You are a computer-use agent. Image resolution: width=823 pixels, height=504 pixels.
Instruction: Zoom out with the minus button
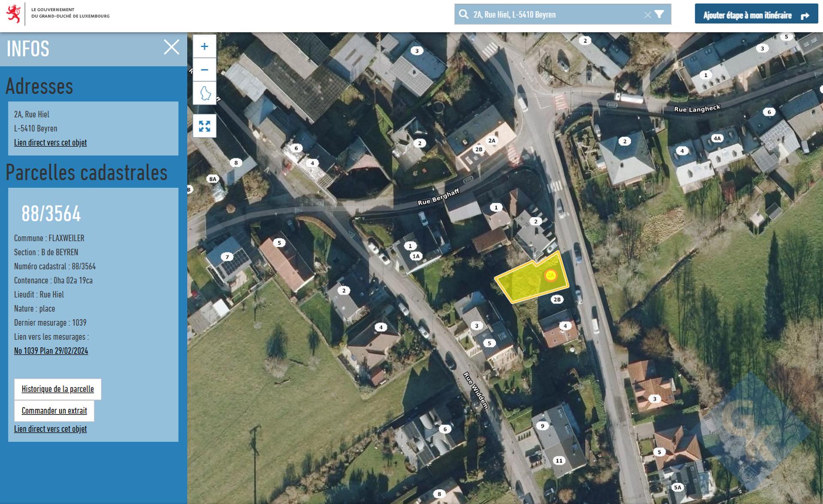205,69
